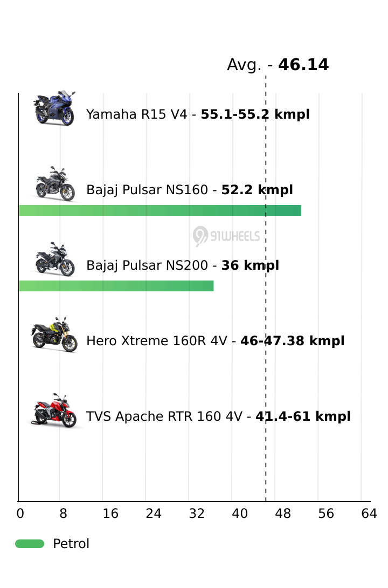Screen dimensions: 388x588
Task: Click the Hero Xtreme 160R 4V bike image
Action: (55, 335)
